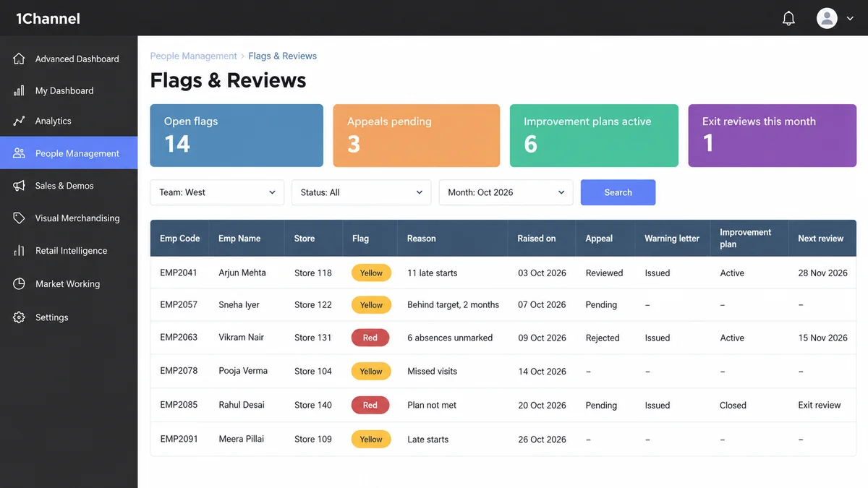The height and width of the screenshot is (488, 868).
Task: Click the Reviewed appeal status
Action: click(x=604, y=273)
